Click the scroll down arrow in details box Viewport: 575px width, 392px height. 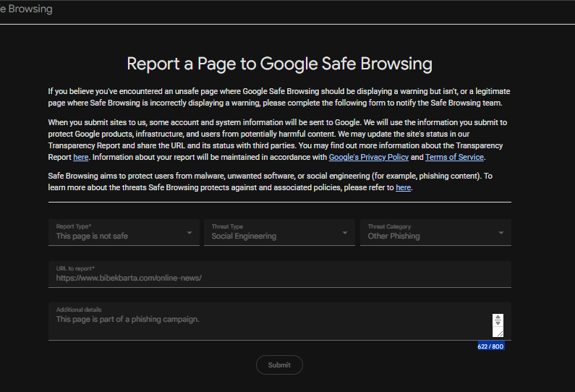(x=498, y=323)
